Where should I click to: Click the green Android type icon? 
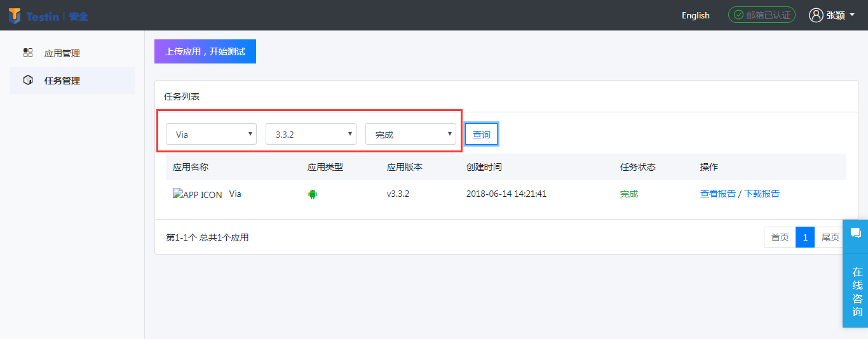pyautogui.click(x=312, y=194)
